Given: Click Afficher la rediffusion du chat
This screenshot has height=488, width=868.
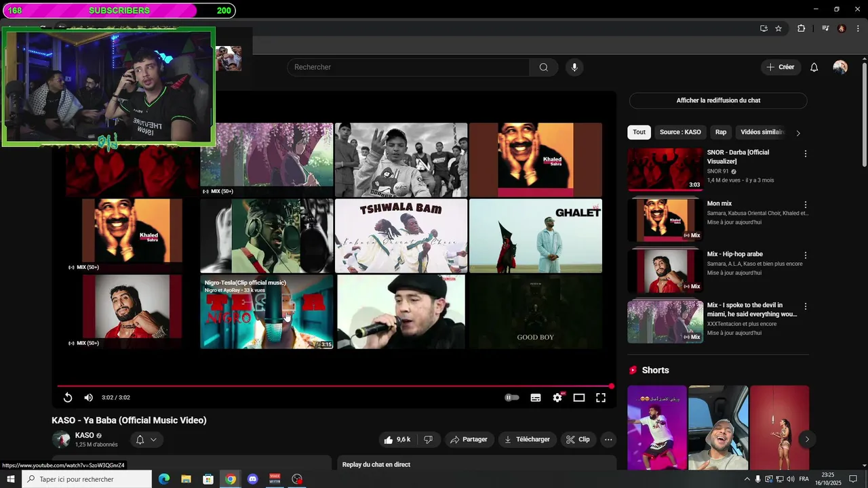Looking at the screenshot, I should [x=718, y=100].
